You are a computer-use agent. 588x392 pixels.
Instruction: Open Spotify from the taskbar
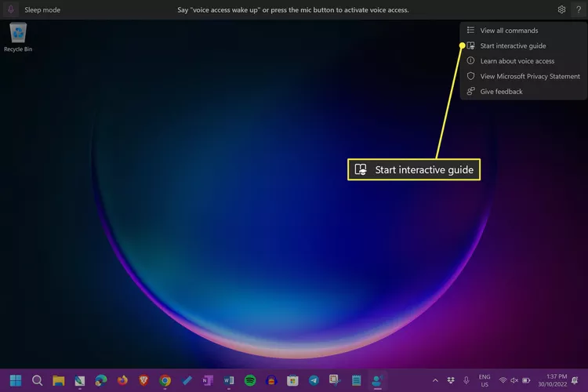[249, 380]
